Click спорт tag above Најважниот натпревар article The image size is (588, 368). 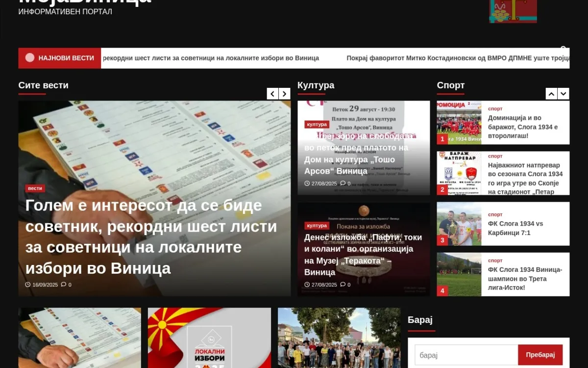495,156
